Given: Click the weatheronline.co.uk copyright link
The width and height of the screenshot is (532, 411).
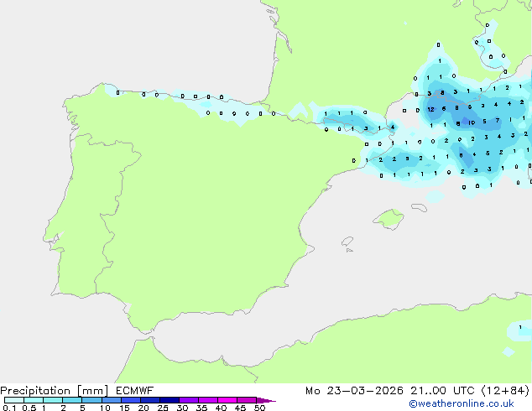Looking at the screenshot, I should pyautogui.click(x=462, y=403).
